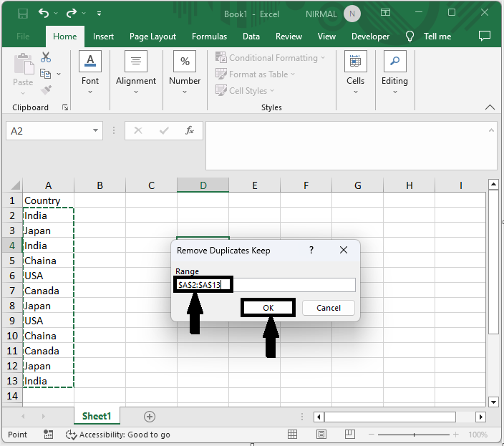Open Cell Styles menu
The height and width of the screenshot is (446, 504).
(x=245, y=91)
